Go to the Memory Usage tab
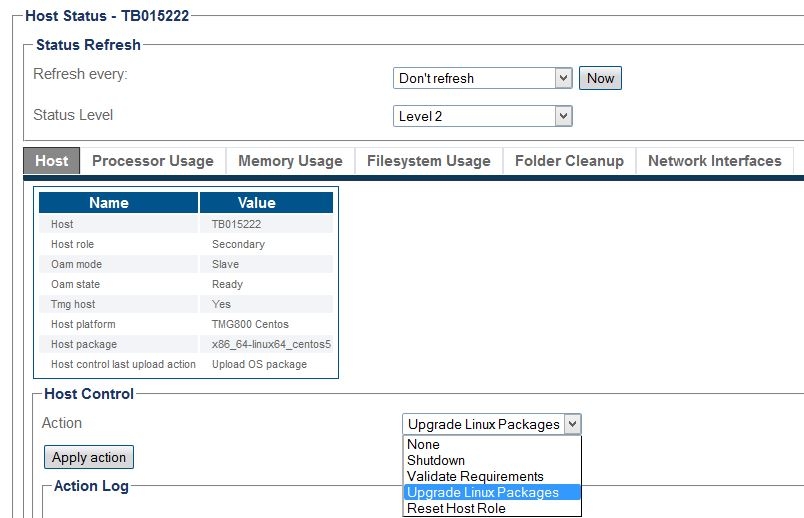The width and height of the screenshot is (804, 518). tap(290, 161)
